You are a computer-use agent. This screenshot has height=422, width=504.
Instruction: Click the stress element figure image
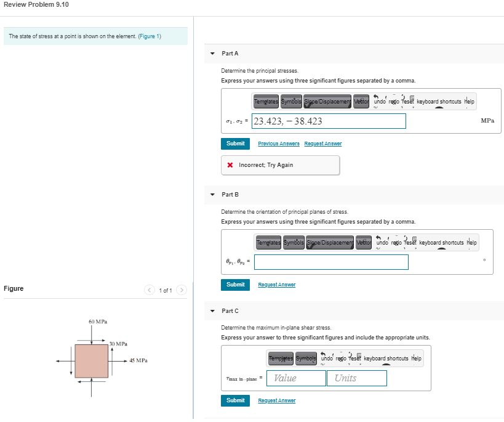pyautogui.click(x=102, y=358)
